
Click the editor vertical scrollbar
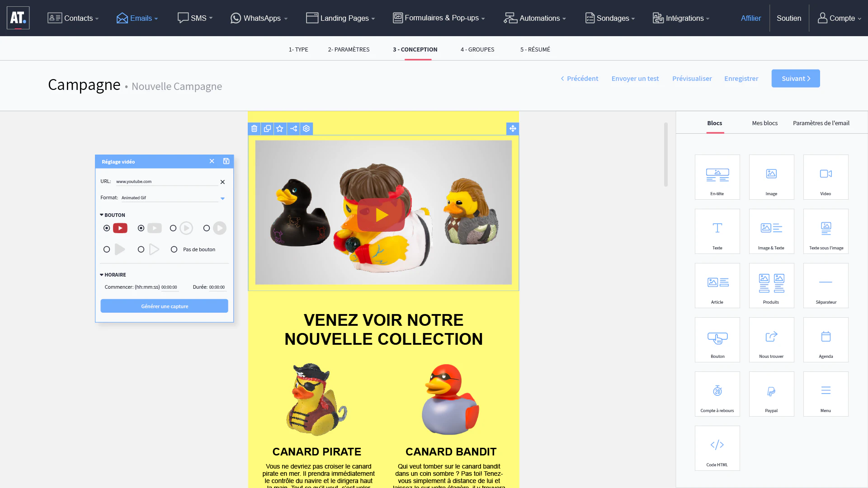click(665, 154)
